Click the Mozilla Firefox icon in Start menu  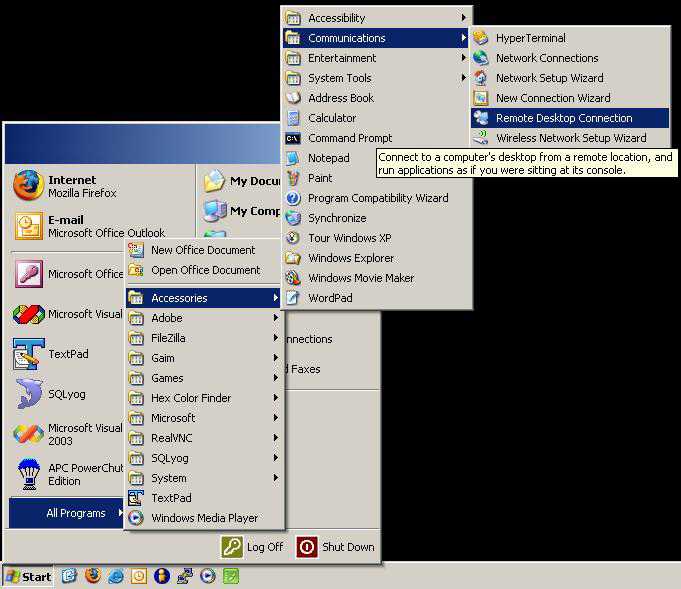pos(28,185)
